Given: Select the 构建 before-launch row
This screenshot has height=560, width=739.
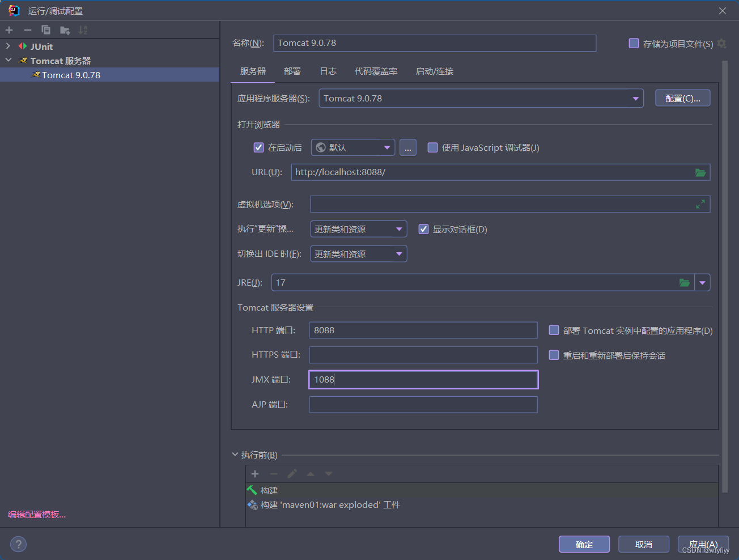Looking at the screenshot, I should 482,490.
